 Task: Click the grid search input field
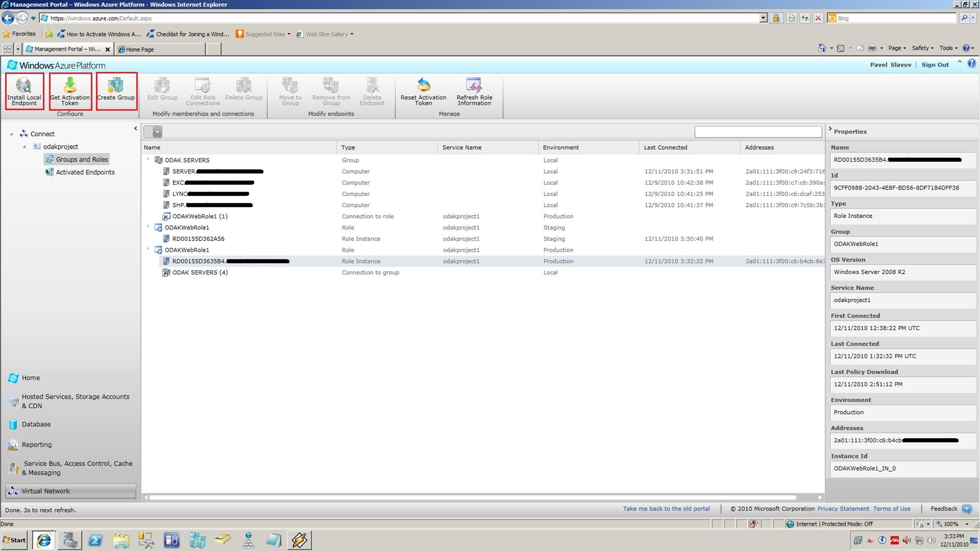(758, 132)
